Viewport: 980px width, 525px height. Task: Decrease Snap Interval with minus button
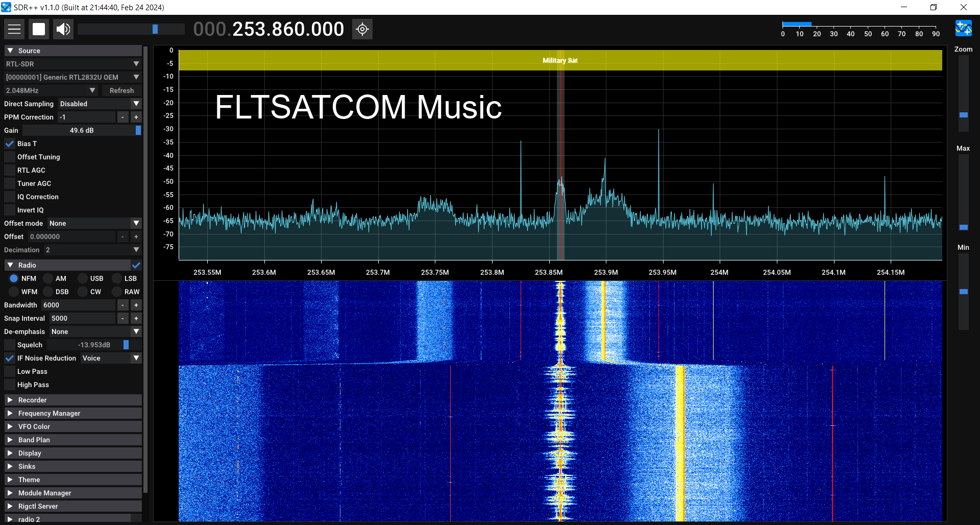[122, 318]
